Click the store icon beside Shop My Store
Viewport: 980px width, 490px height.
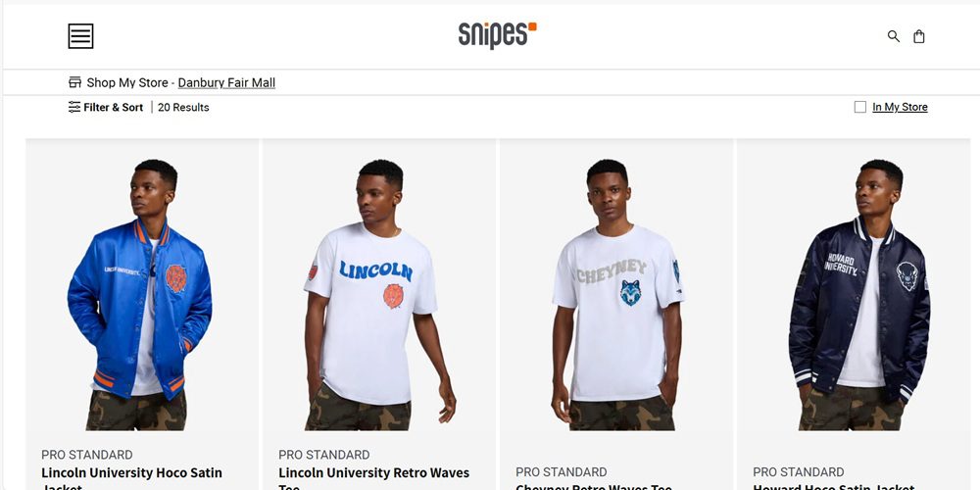pyautogui.click(x=75, y=82)
